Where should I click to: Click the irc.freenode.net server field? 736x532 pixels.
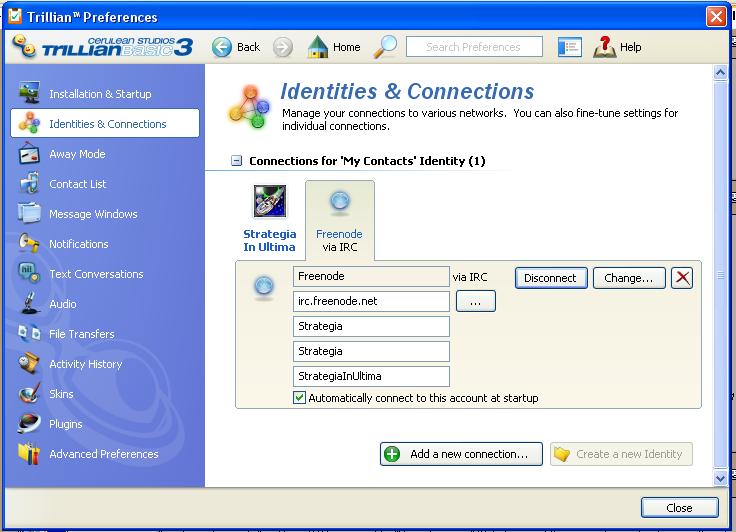tap(371, 302)
